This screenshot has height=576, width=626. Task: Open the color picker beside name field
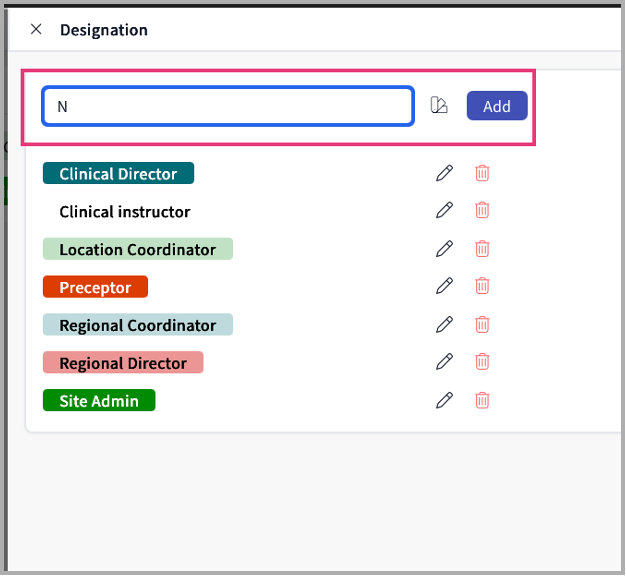click(x=439, y=106)
